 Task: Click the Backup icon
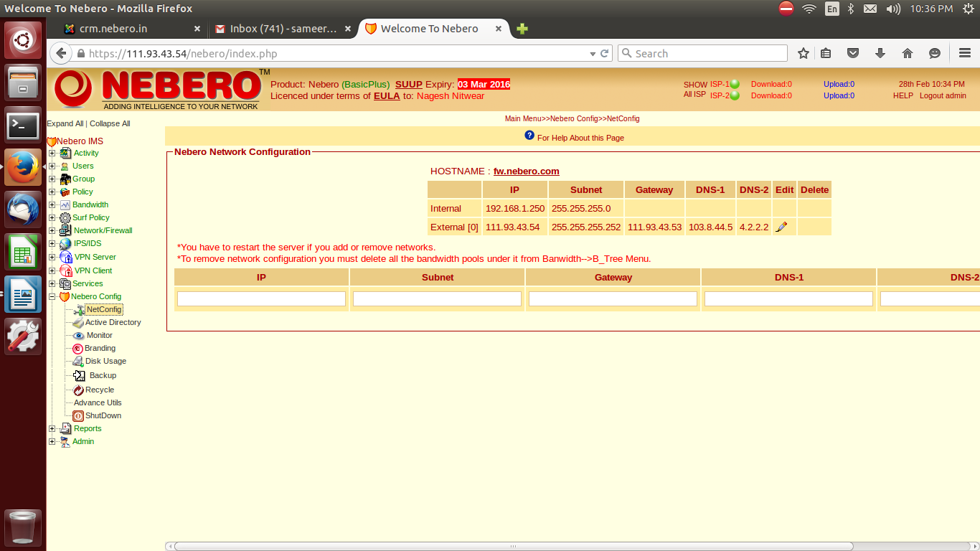click(79, 375)
